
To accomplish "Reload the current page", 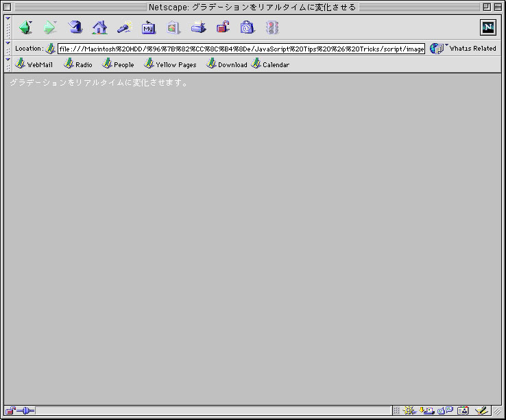I will pyautogui.click(x=75, y=27).
